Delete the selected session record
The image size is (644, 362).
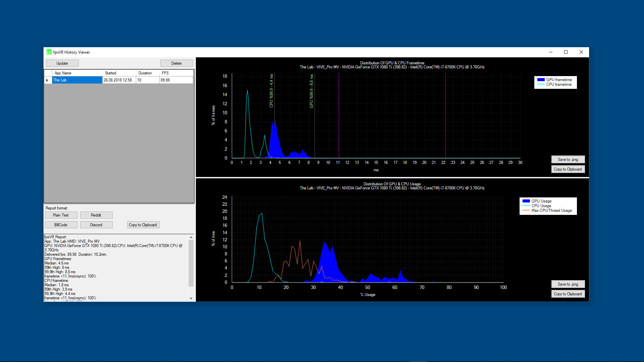[176, 63]
